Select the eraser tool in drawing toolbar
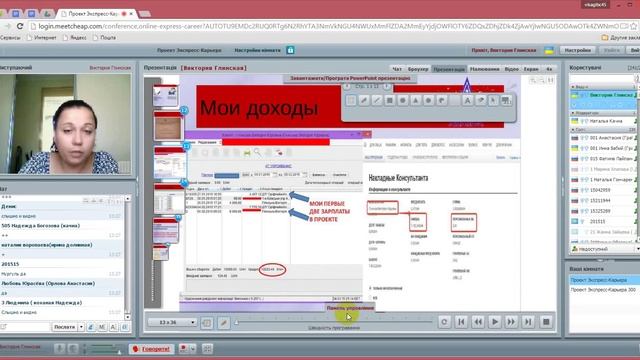 tap(481, 100)
